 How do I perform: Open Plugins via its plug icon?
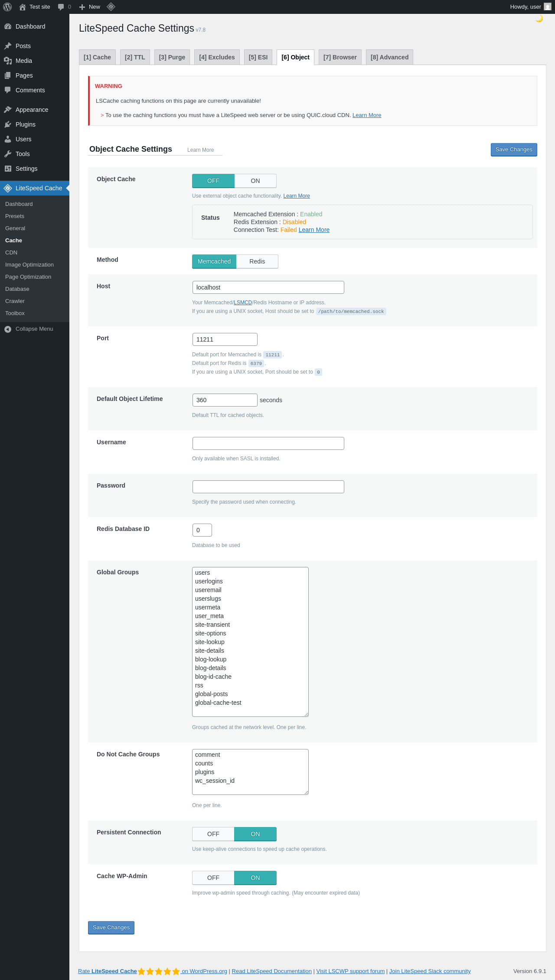point(8,124)
